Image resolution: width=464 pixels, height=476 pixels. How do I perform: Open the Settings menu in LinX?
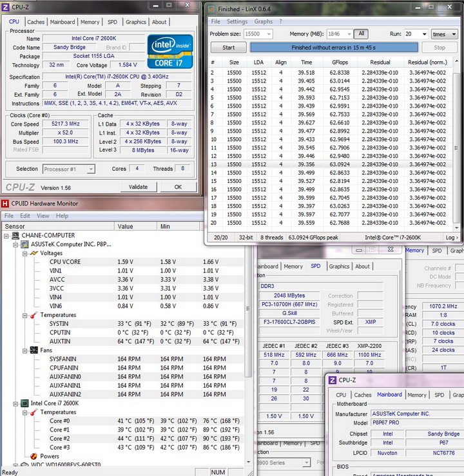[237, 21]
